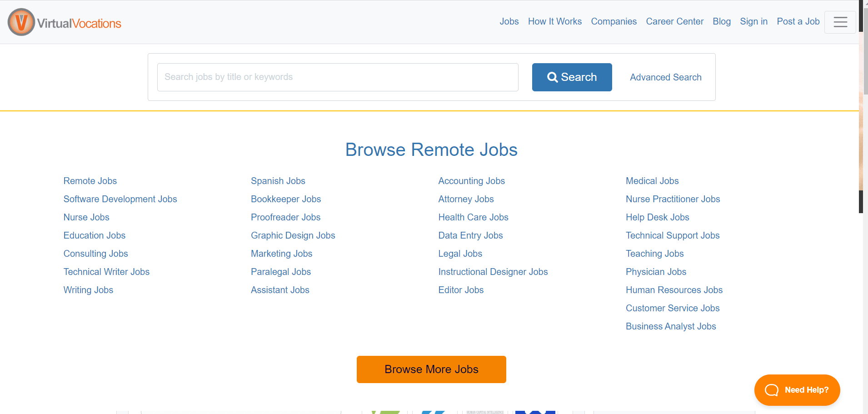View Nurse Practitioner Jobs
The image size is (868, 414).
[673, 199]
